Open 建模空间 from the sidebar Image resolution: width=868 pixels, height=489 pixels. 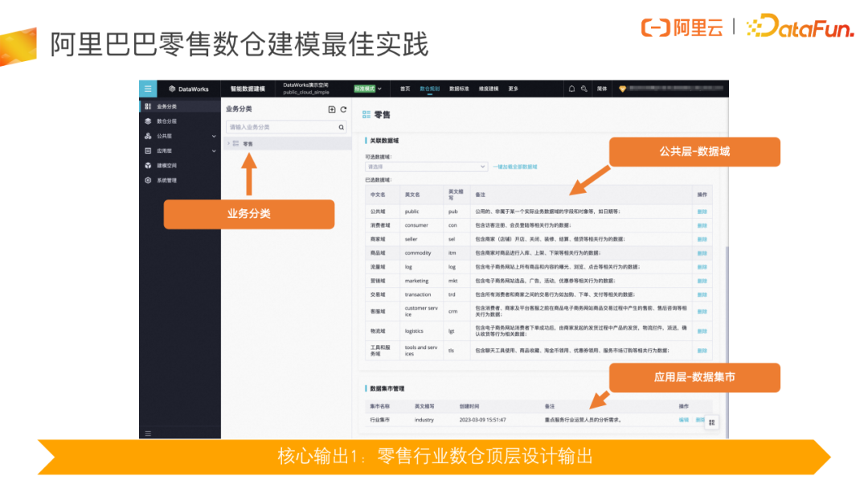[x=166, y=166]
